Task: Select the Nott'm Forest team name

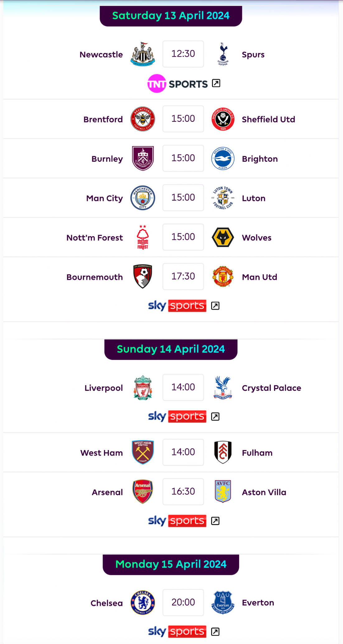Action: [x=95, y=238]
